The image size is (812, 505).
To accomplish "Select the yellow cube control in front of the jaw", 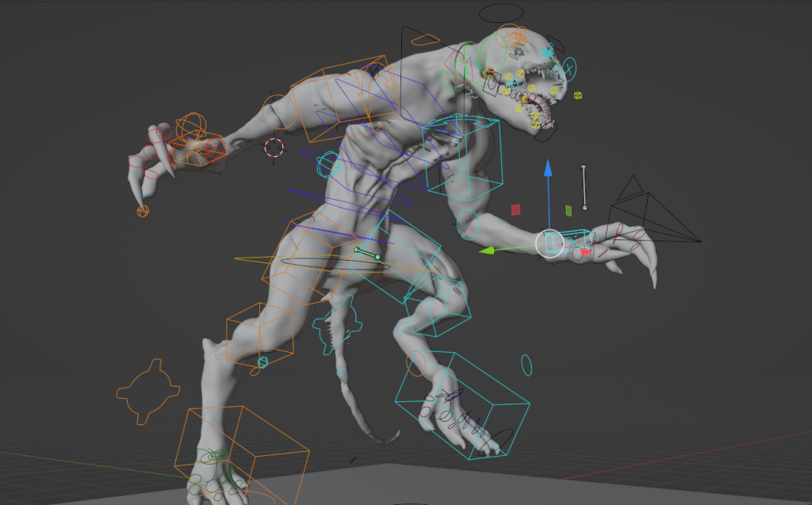I will 578,95.
